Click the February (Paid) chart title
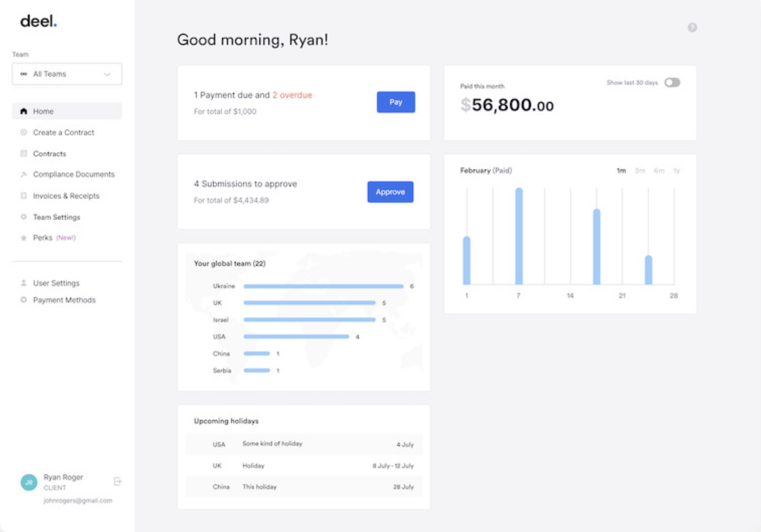 pos(486,170)
